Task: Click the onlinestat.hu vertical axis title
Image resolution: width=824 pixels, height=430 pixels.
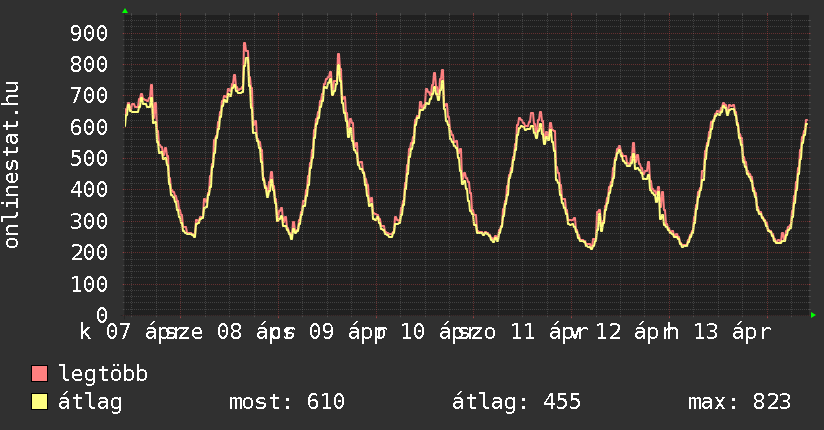Action: pos(13,165)
